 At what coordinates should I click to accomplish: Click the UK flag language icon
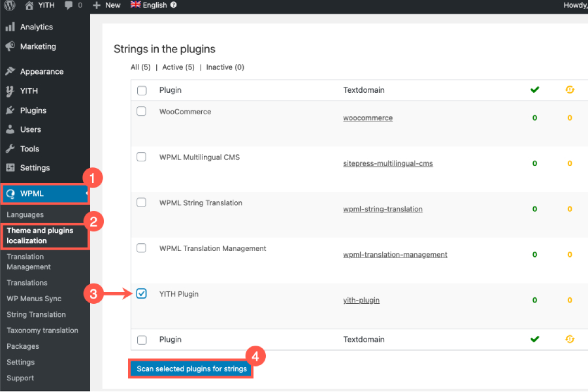135,5
